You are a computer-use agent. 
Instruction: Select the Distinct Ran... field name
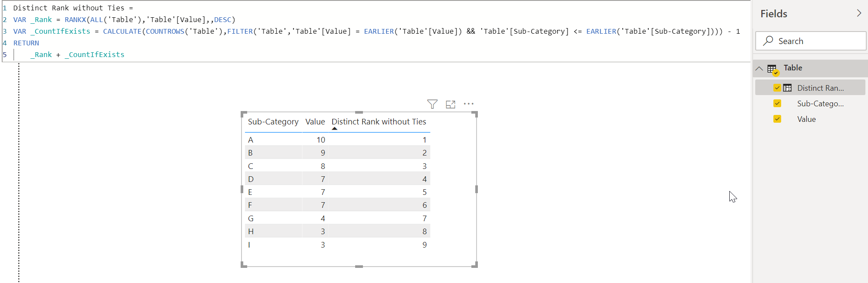[820, 88]
